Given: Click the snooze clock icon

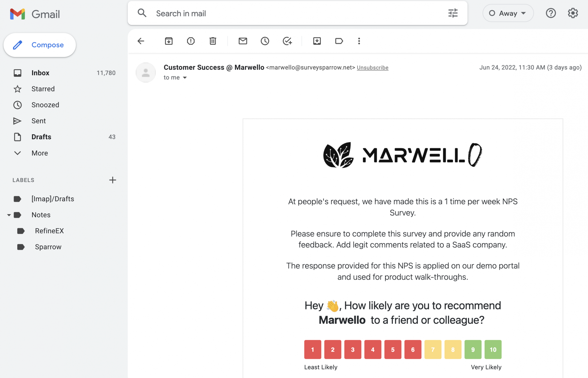Looking at the screenshot, I should click(265, 40).
